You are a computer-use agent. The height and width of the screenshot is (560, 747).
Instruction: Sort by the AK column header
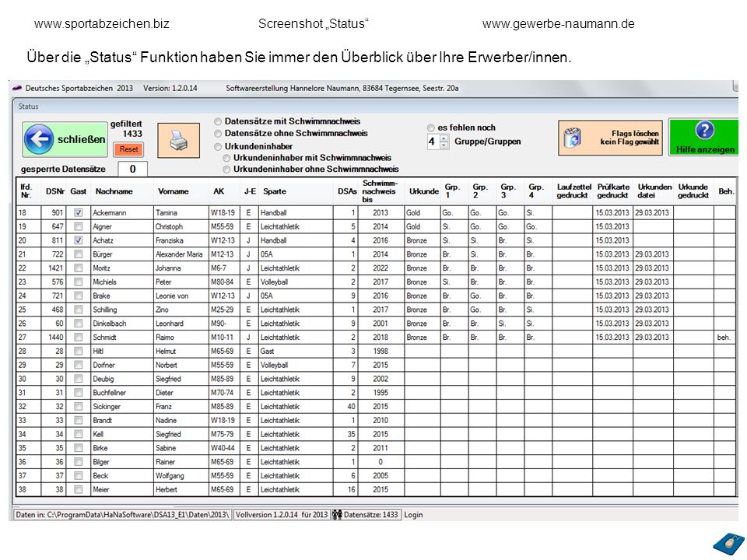(x=226, y=191)
